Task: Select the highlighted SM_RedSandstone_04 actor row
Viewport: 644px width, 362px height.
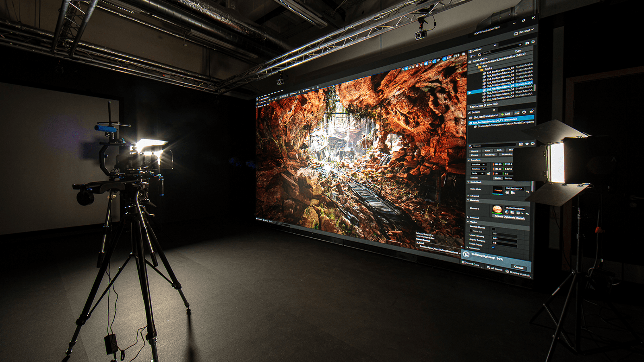Action: click(500, 88)
